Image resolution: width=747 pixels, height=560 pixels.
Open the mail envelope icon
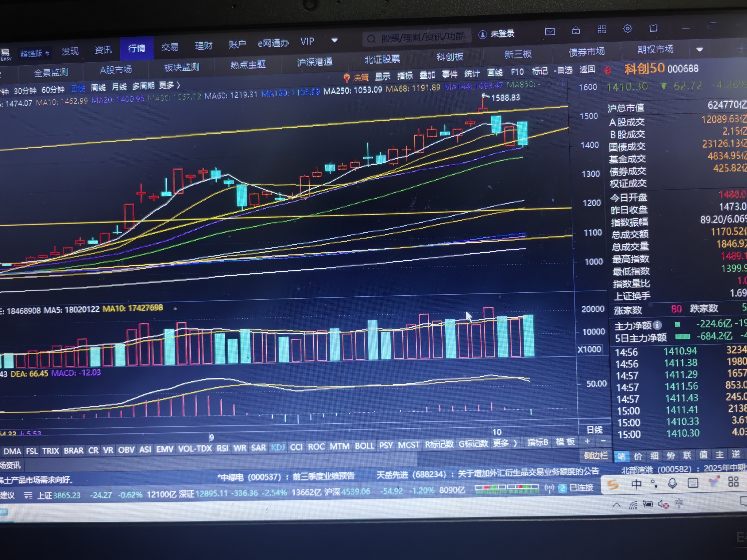point(550,31)
